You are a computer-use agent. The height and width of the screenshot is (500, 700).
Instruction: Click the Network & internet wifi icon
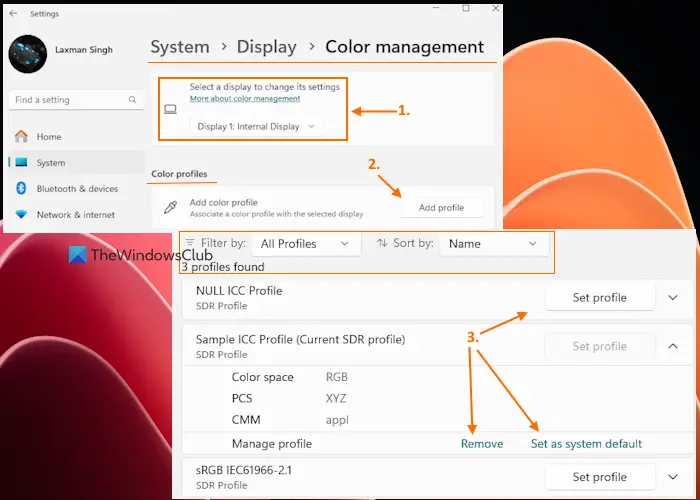(21, 215)
